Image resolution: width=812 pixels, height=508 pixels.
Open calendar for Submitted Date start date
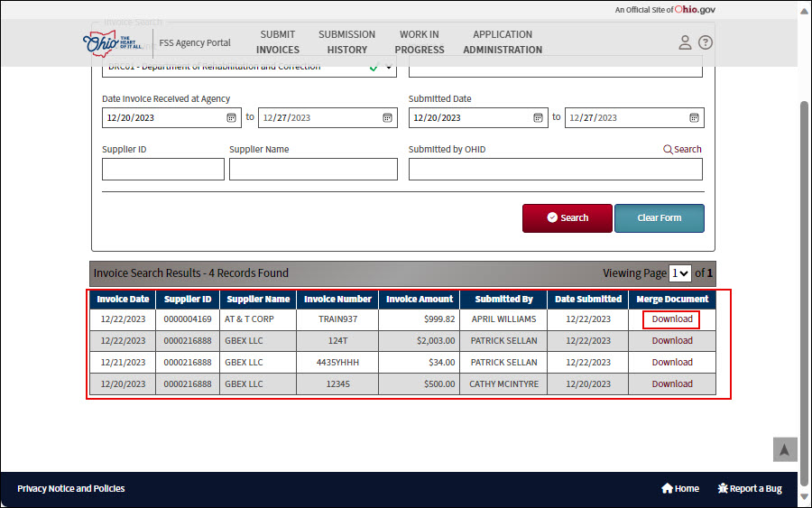coord(538,117)
